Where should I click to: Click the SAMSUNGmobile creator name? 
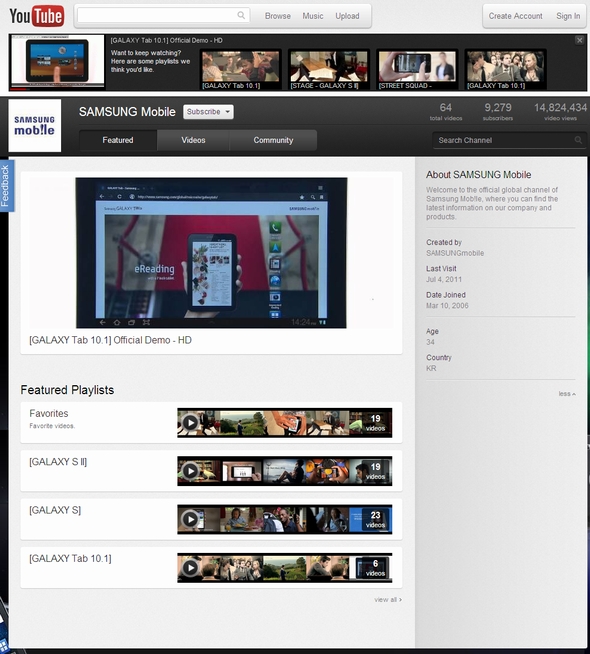(x=455, y=253)
